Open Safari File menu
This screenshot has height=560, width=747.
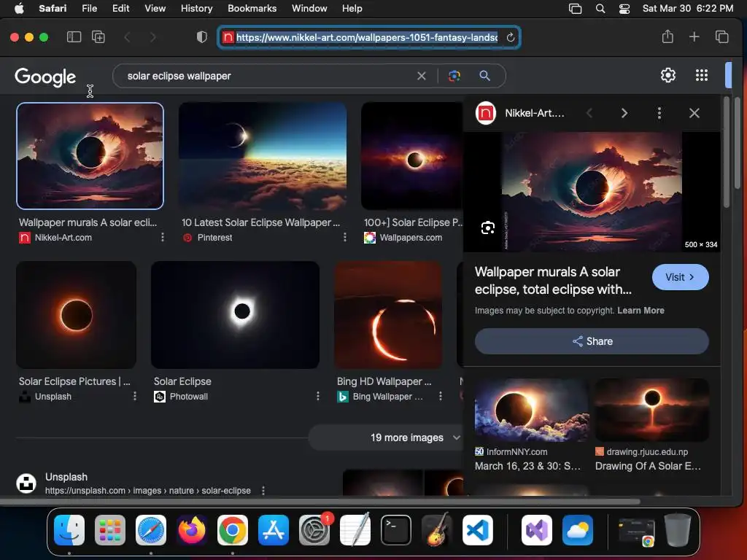[89, 8]
